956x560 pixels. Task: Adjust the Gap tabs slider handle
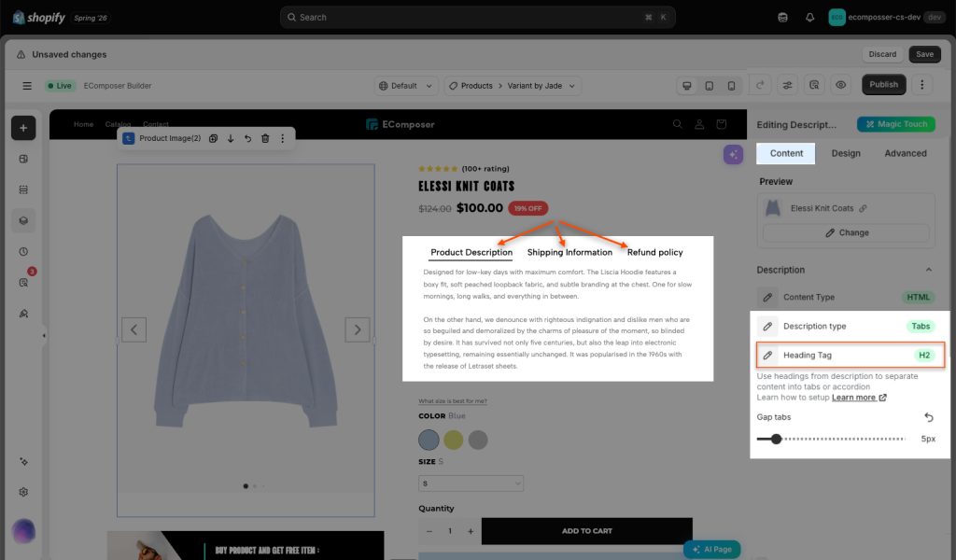click(x=776, y=439)
